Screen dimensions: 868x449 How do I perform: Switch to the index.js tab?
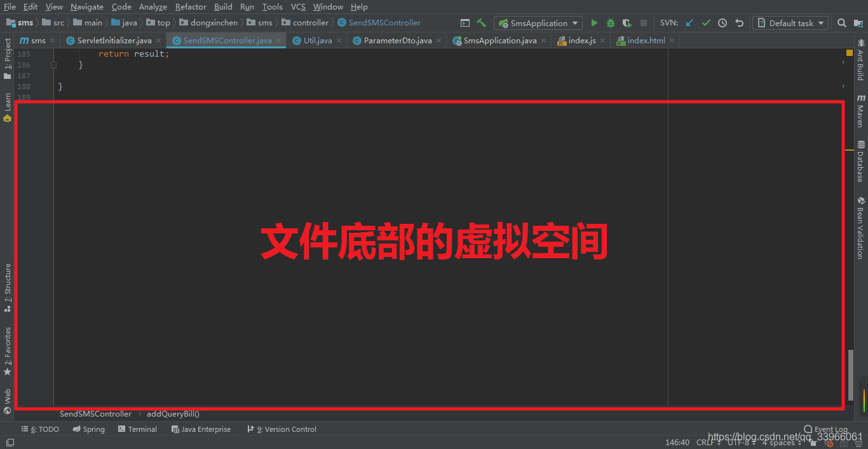click(x=582, y=40)
